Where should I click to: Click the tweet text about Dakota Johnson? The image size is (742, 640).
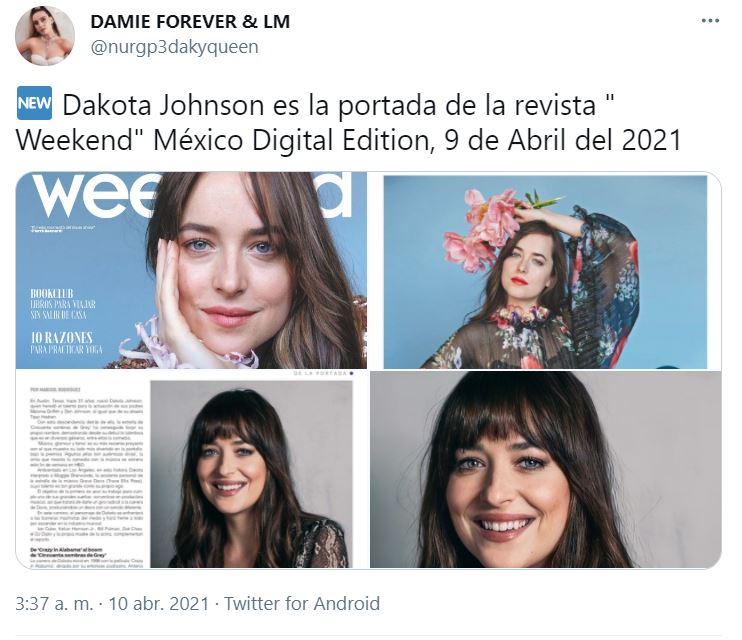pyautogui.click(x=348, y=122)
